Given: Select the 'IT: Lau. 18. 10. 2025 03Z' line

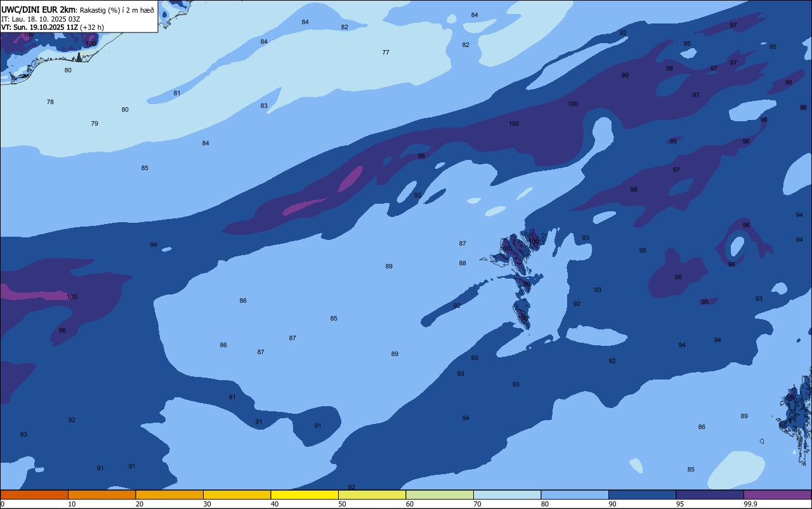Looking at the screenshot, I should click(41, 19).
